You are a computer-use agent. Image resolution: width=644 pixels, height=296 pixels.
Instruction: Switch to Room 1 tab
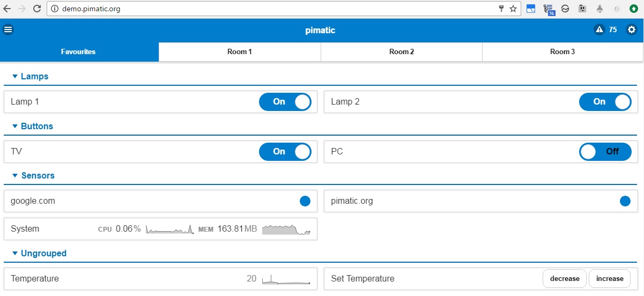coord(240,52)
